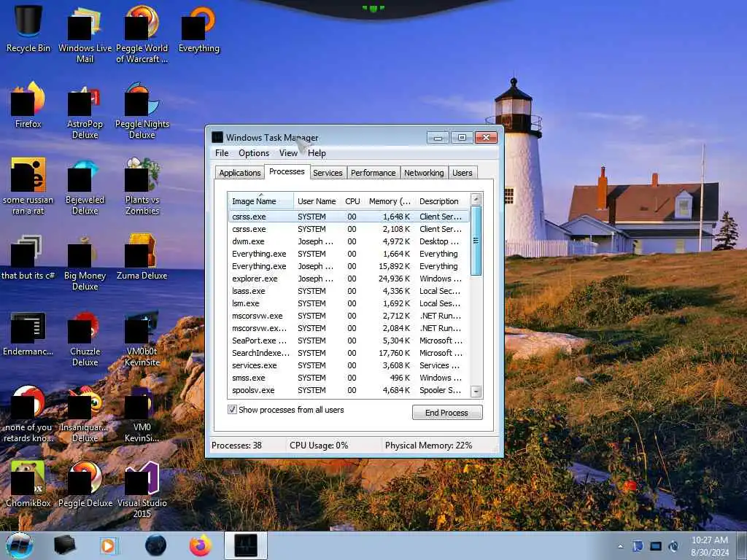The image size is (747, 560).
Task: Switch to the Applications tab
Action: 239,173
